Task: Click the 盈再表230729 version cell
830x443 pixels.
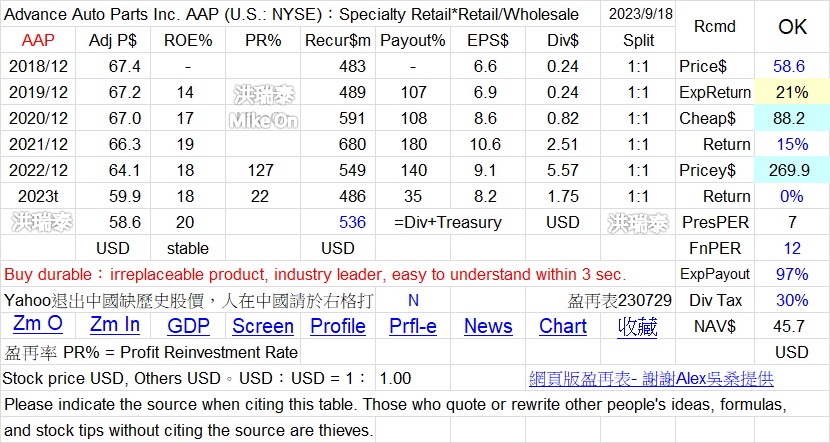Action: 620,301
